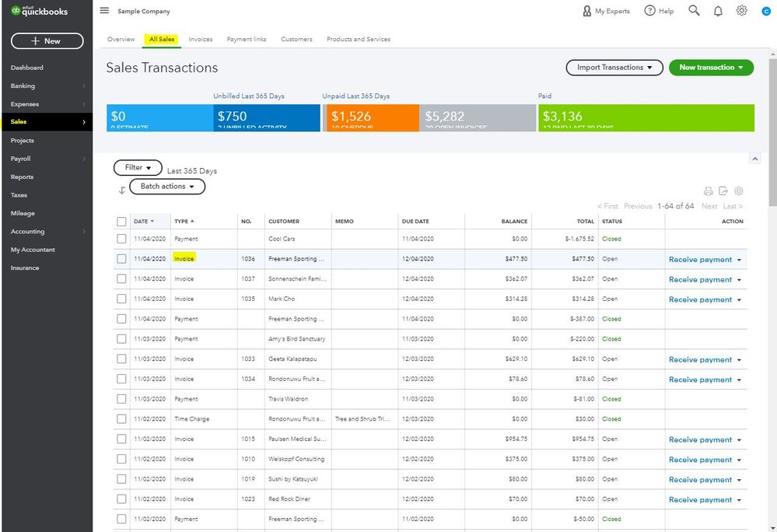777x532 pixels.
Task: Check the Cool Cars payment row checkbox
Action: 121,239
